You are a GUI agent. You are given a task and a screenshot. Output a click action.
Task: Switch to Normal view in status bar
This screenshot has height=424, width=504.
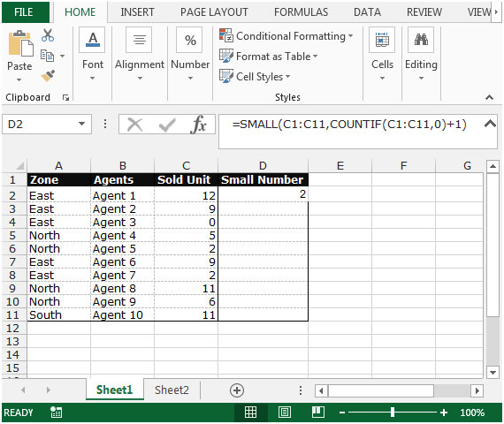coord(251,413)
